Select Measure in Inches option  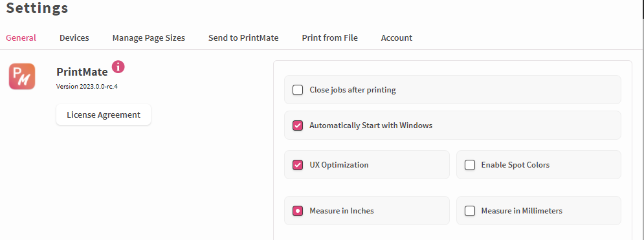pyautogui.click(x=298, y=211)
